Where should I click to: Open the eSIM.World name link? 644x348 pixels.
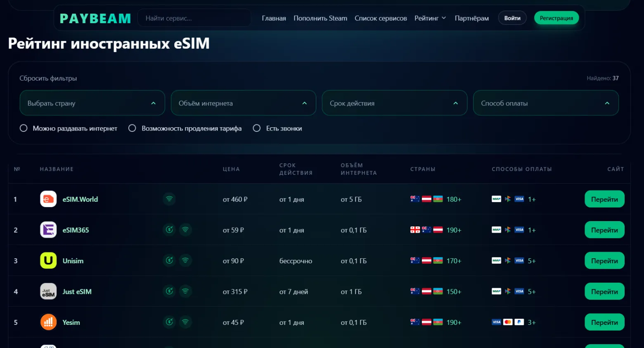80,199
